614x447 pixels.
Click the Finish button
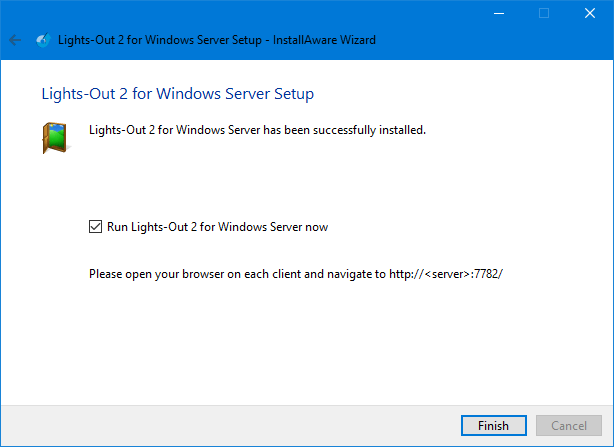pos(493,425)
